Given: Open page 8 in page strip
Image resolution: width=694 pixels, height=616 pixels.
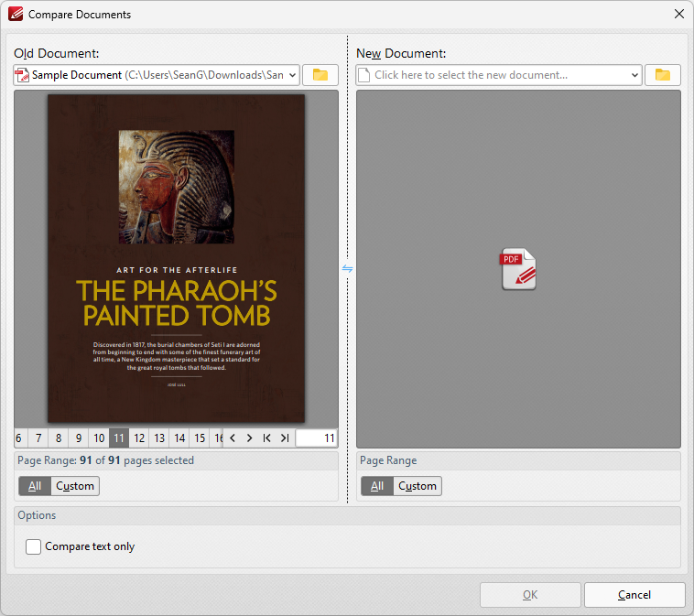Looking at the screenshot, I should coord(59,438).
